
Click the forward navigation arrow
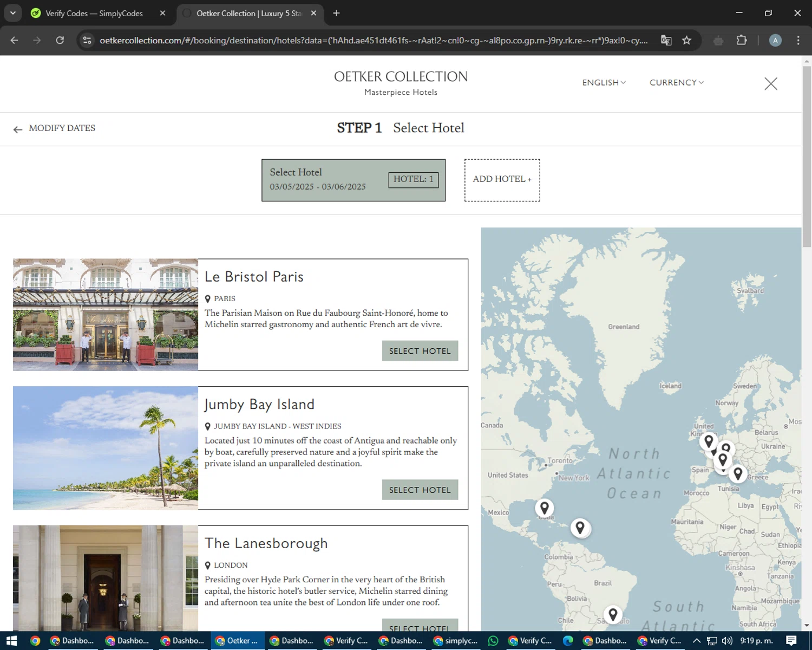37,40
